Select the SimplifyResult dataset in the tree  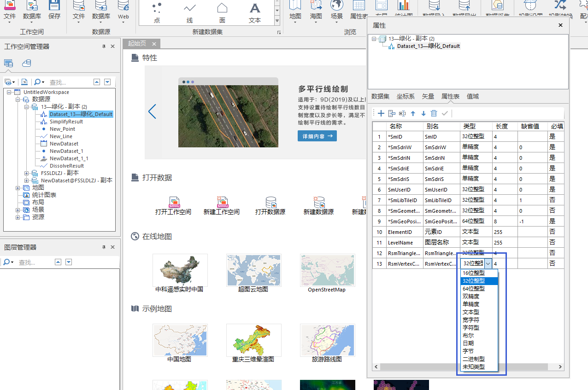click(x=66, y=122)
